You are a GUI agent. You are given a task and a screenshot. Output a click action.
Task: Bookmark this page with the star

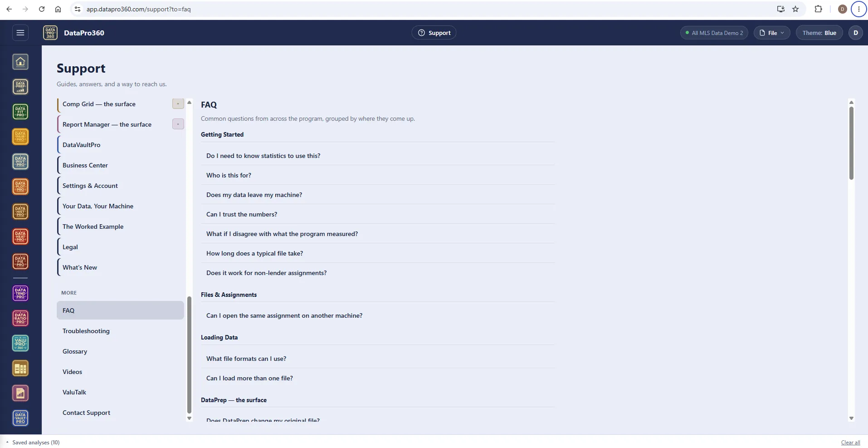[795, 9]
